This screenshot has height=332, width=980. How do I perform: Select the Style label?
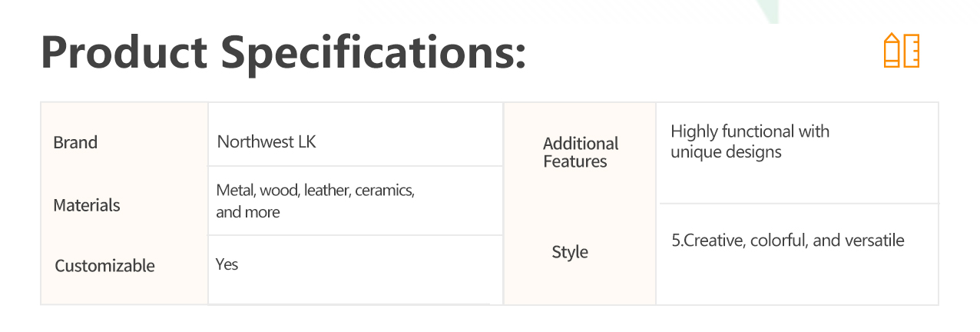(570, 252)
